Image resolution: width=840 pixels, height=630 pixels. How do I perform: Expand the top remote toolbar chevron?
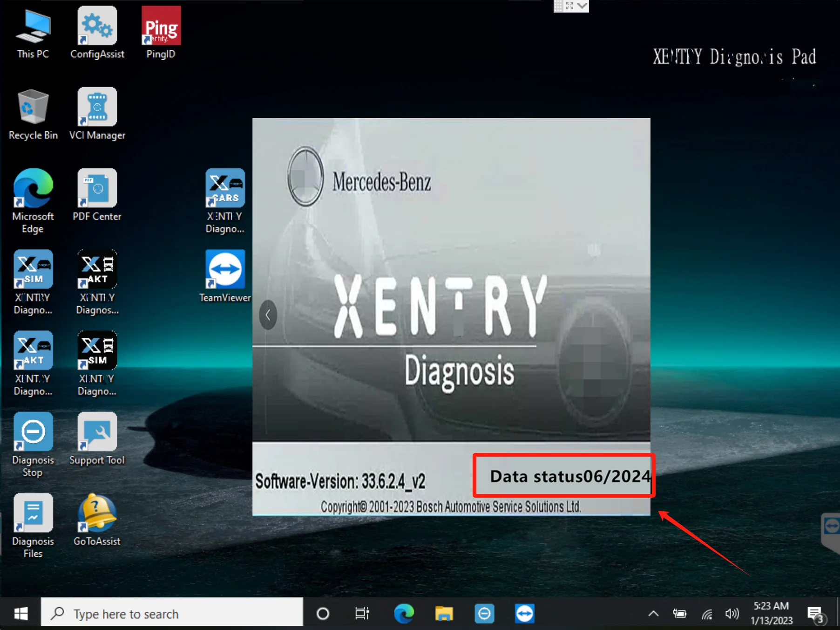[582, 6]
